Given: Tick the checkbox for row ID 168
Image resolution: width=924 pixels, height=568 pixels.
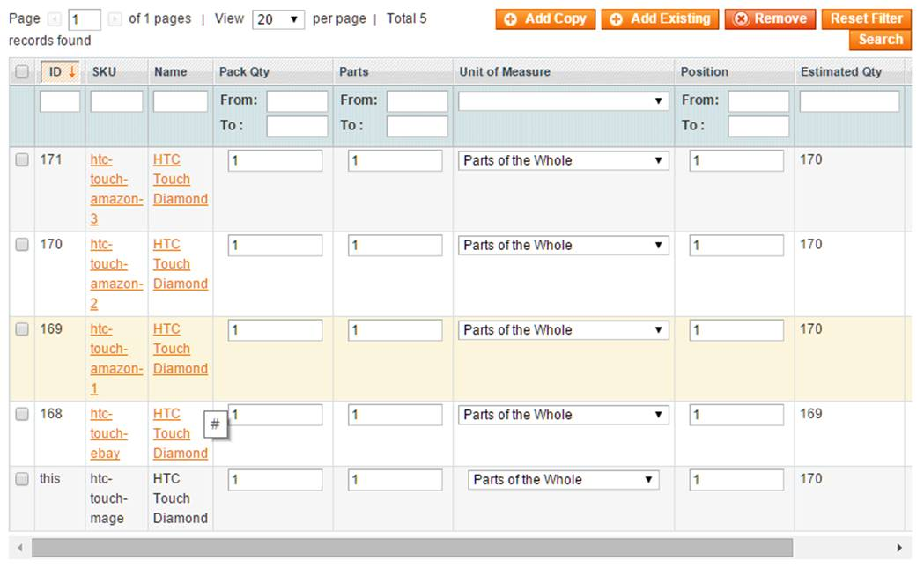Looking at the screenshot, I should pos(22,414).
